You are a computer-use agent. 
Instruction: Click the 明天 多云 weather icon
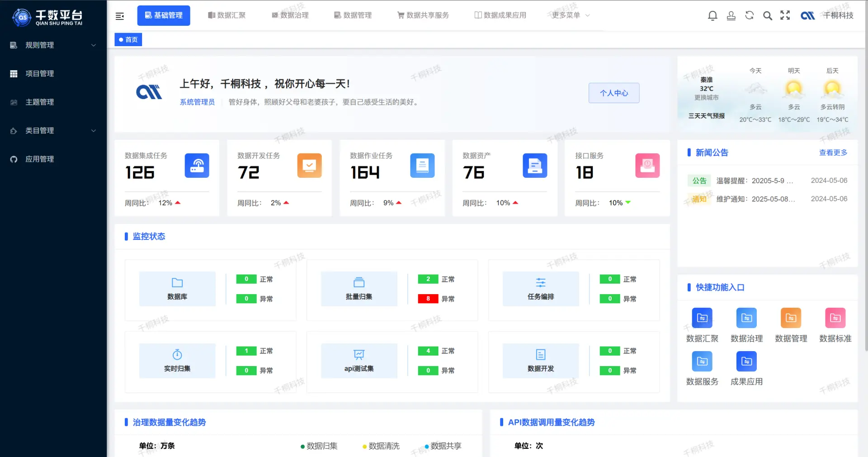[794, 89]
